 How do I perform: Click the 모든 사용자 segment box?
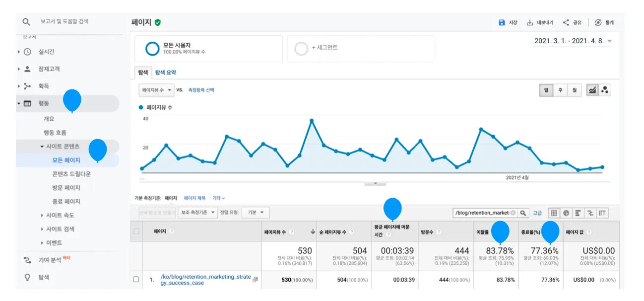click(208, 49)
